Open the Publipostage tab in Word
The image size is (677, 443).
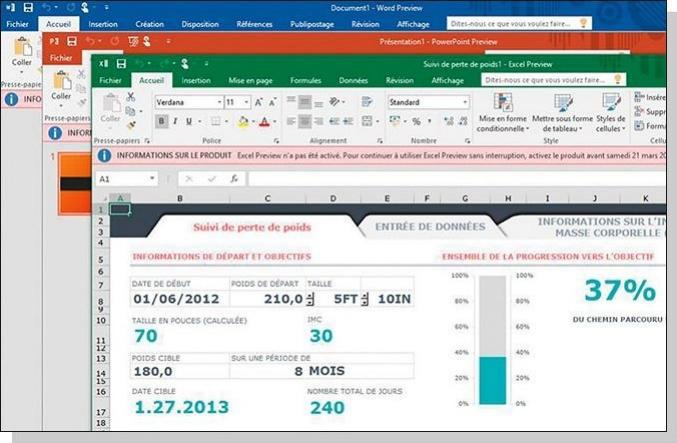coord(312,24)
